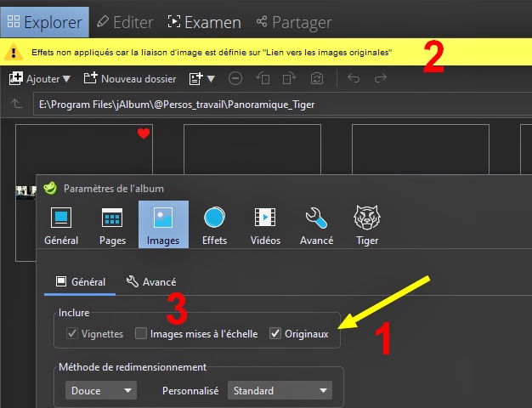Open Avancé settings section with wrench

(x=316, y=224)
